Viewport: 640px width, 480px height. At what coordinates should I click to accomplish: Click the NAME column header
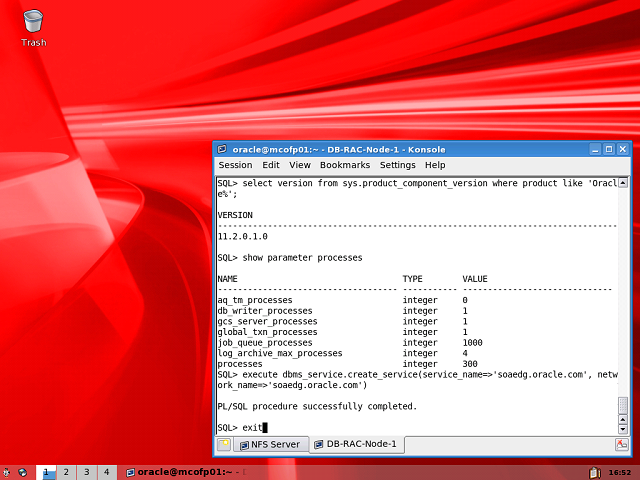pos(227,279)
